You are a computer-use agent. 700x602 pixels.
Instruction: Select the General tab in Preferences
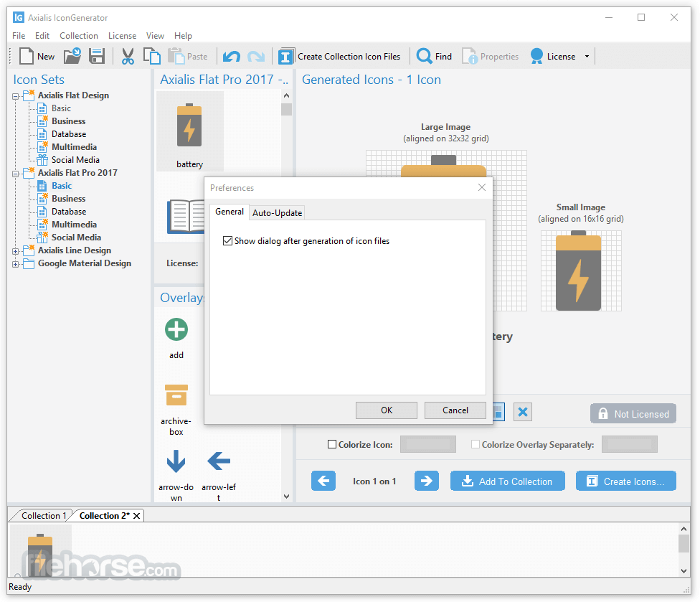(x=230, y=212)
